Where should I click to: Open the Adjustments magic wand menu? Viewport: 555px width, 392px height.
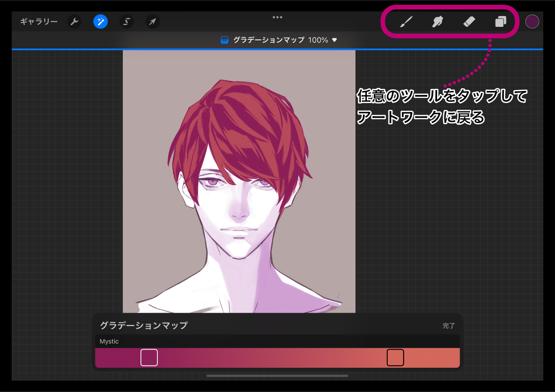(x=101, y=22)
